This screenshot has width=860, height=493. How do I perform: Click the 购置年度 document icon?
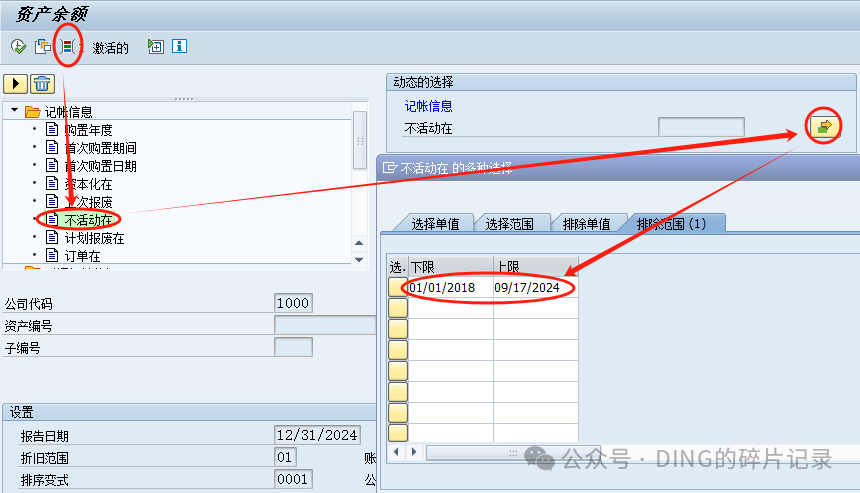[52, 129]
